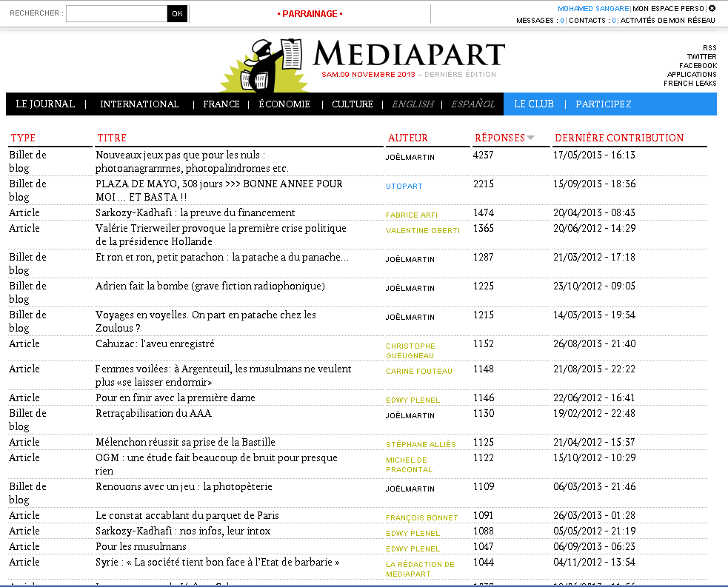728x587 pixels.
Task: Open 'Pour en finir avec la première dame'
Action: (175, 398)
